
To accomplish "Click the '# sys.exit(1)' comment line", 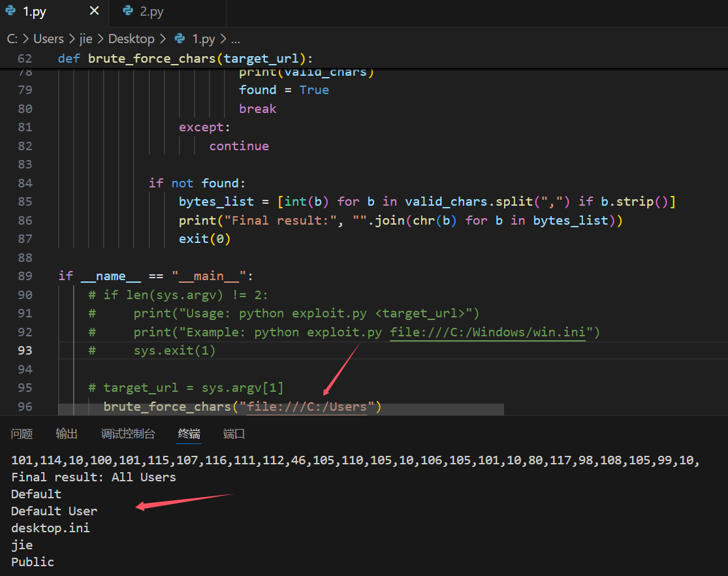I will tap(152, 351).
